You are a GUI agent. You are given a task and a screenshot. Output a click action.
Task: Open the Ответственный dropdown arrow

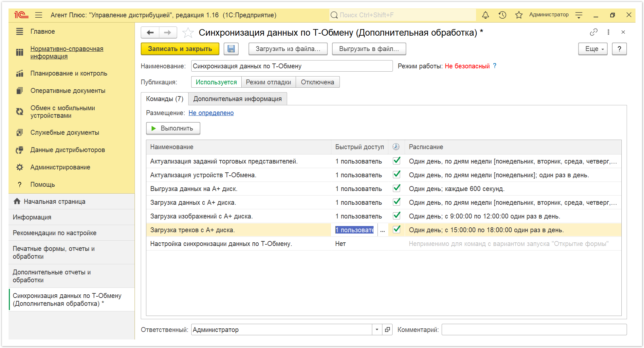coord(377,330)
